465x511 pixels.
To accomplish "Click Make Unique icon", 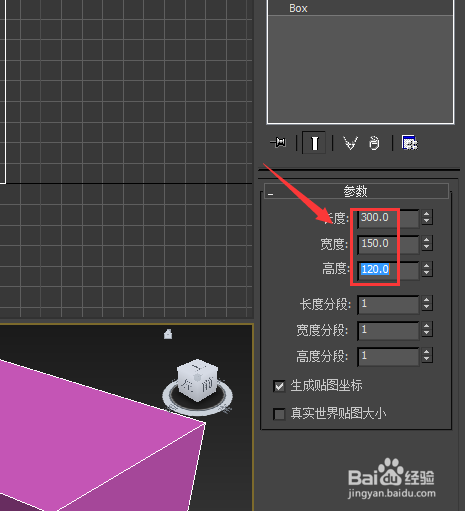I will coord(350,143).
